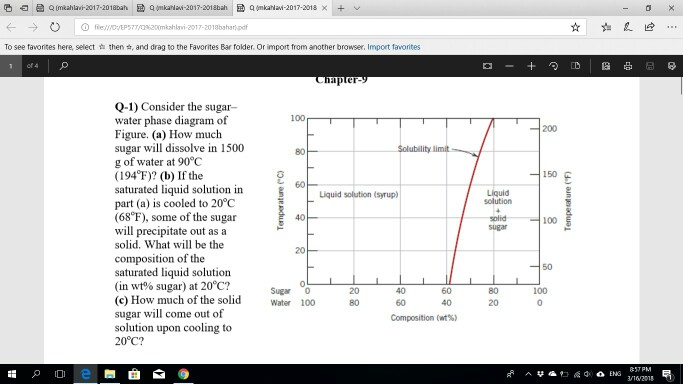Click the address bar URL field
This screenshot has width=683, height=384.
pos(322,27)
